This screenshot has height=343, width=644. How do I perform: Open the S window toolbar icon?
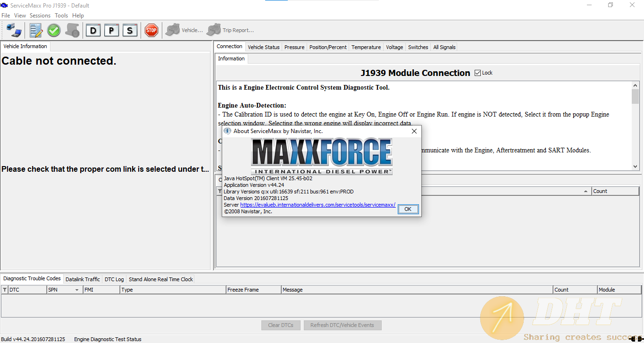(130, 30)
